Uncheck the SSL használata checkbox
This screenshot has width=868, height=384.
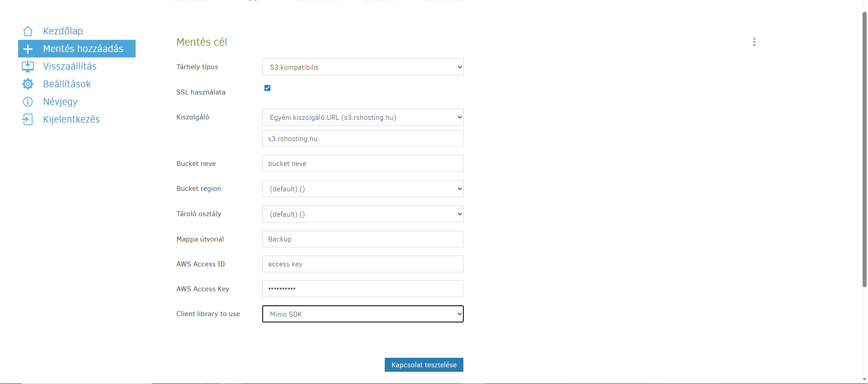pos(267,88)
